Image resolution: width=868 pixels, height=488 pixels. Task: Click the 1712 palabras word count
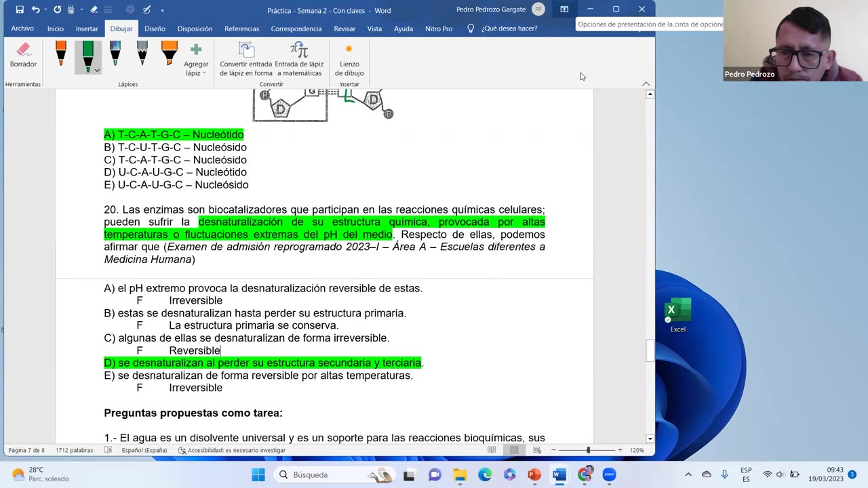tap(74, 450)
